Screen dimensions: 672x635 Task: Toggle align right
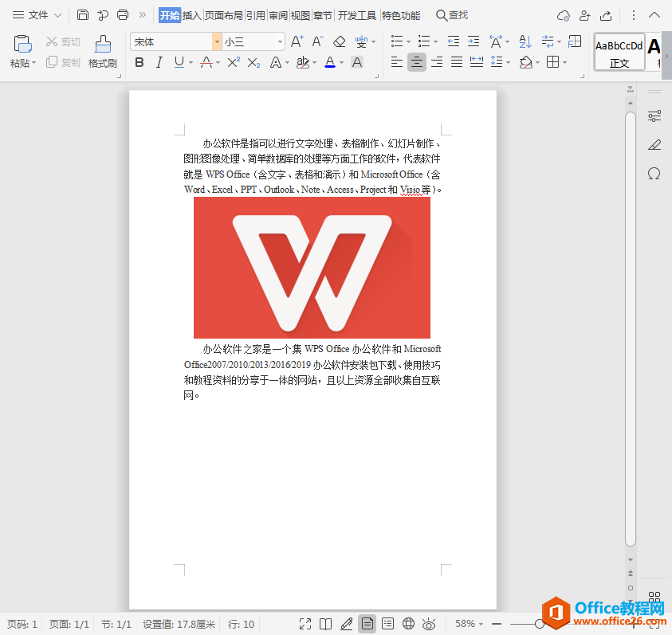click(437, 63)
